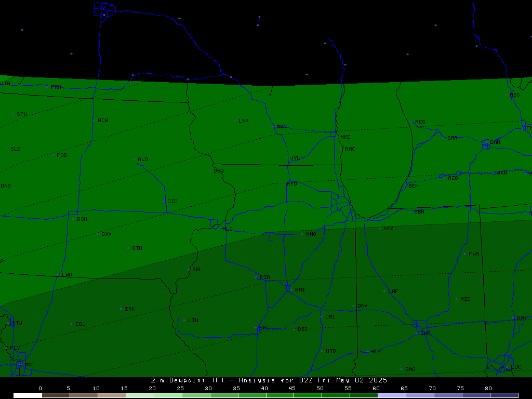Click the green 40–45 legend swatch
The width and height of the screenshot is (532, 399).
pos(280,395)
